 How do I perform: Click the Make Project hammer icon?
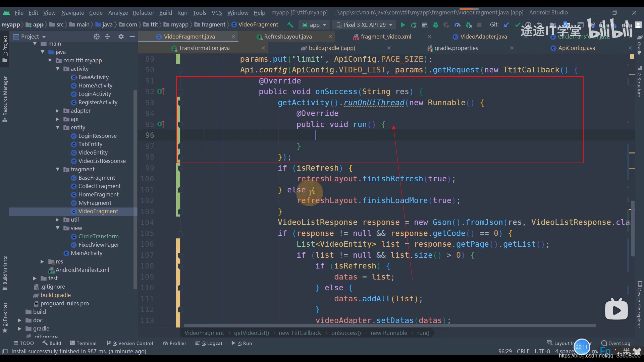290,25
